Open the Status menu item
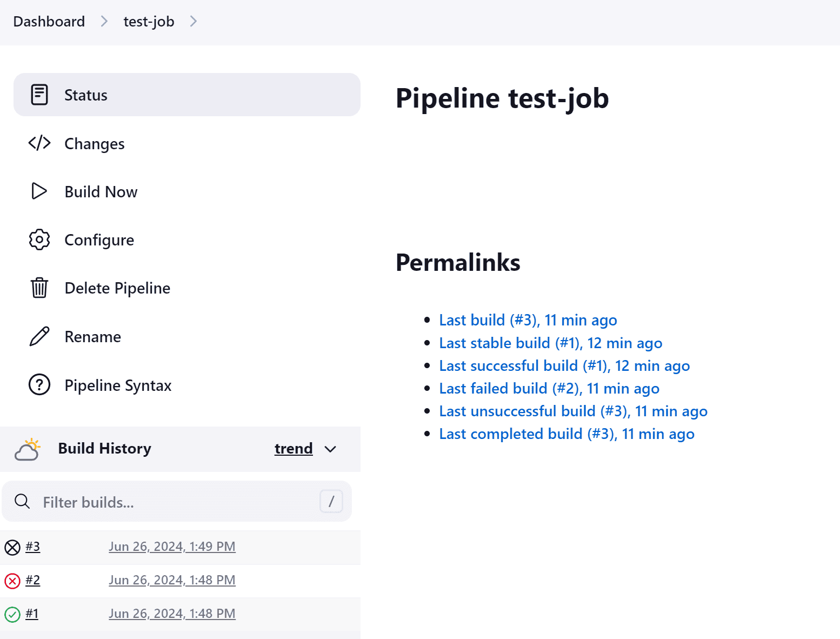Image resolution: width=840 pixels, height=639 pixels. click(x=187, y=95)
